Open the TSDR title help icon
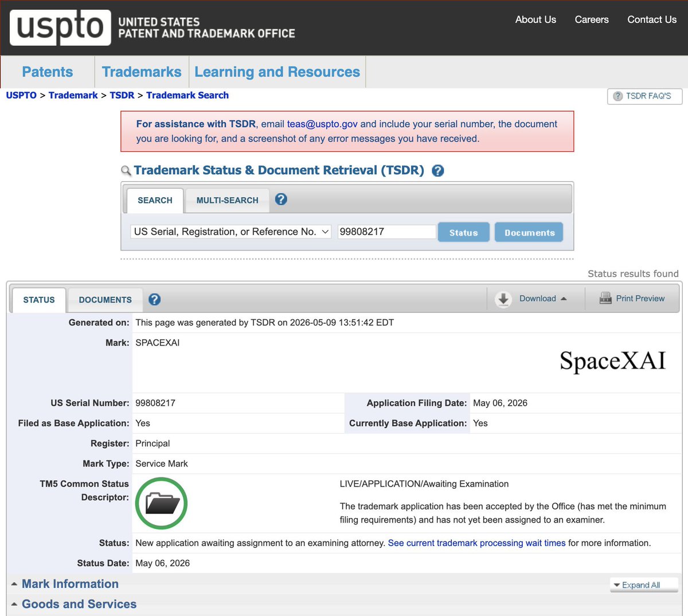Image resolution: width=688 pixels, height=616 pixels. click(x=438, y=171)
